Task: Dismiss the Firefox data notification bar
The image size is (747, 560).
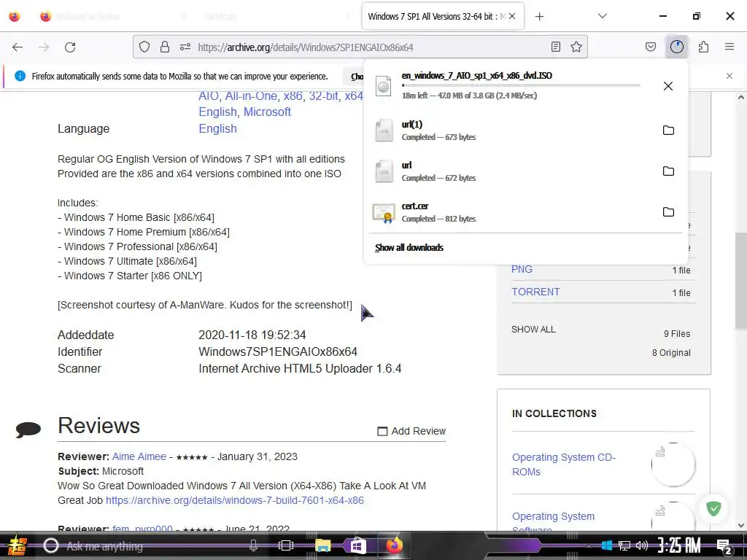Action: pos(729,76)
